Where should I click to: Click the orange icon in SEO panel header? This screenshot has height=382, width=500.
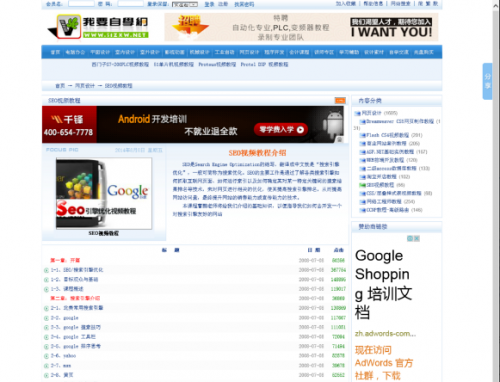click(x=340, y=100)
